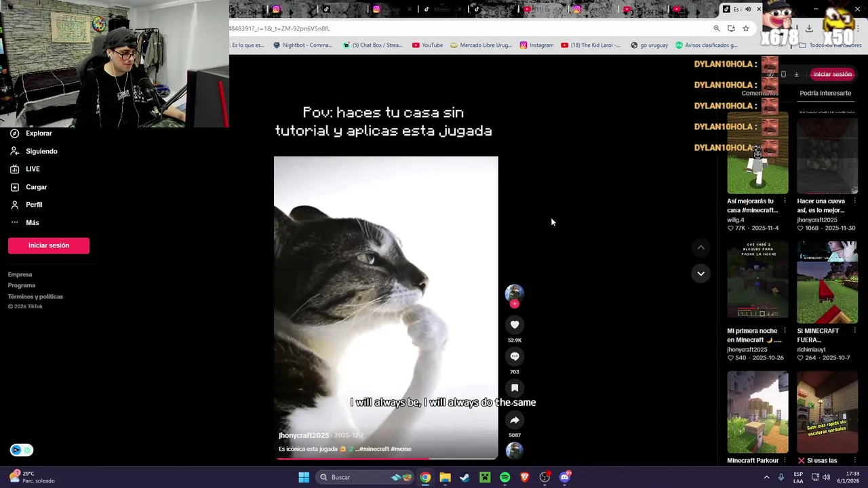Viewport: 868px width, 488px height.
Task: Open File Explorer from the taskbar
Action: click(445, 477)
